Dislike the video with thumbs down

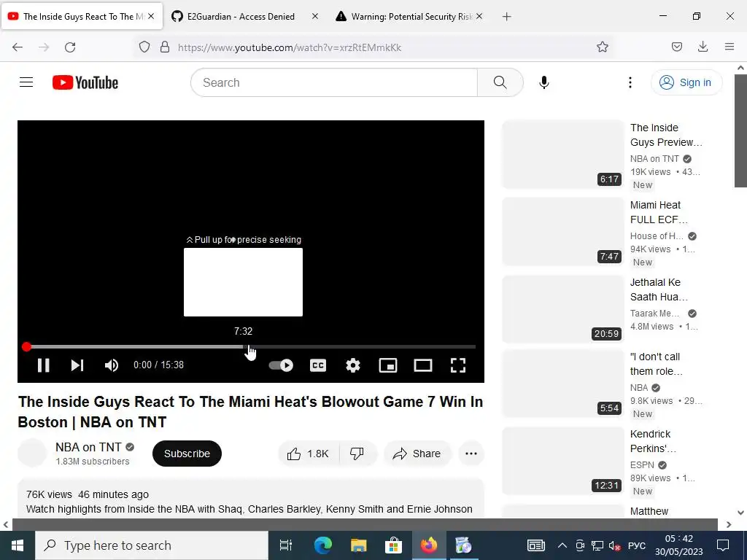pyautogui.click(x=357, y=454)
